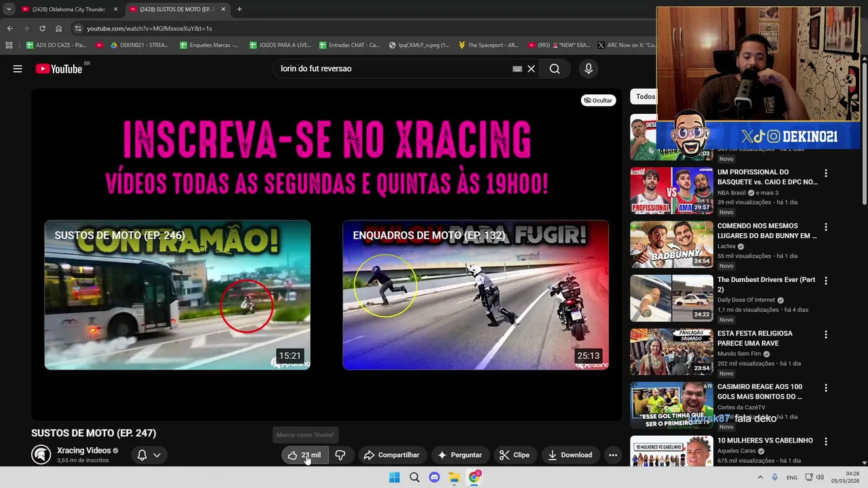The image size is (868, 488).
Task: Open more actions three-dot menu below video
Action: point(613,455)
